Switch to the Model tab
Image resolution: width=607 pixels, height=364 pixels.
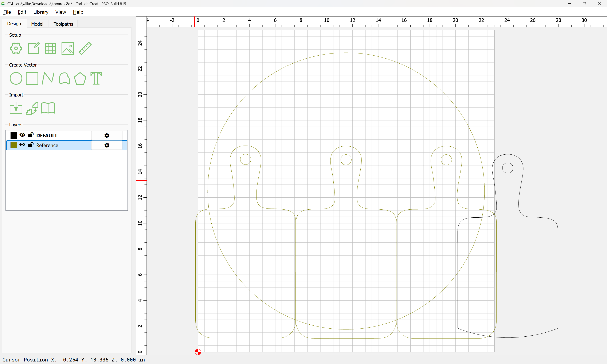pos(37,24)
